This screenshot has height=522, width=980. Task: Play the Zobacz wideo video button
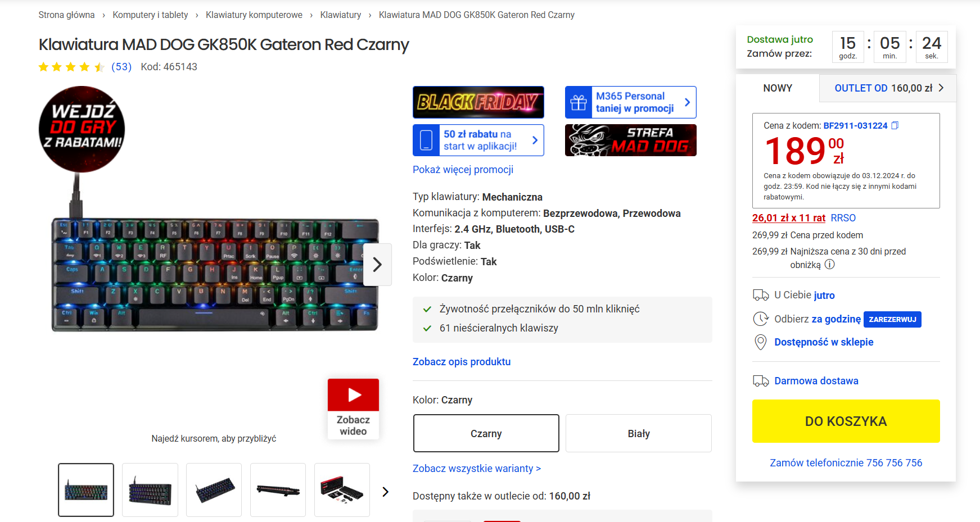[x=353, y=408]
